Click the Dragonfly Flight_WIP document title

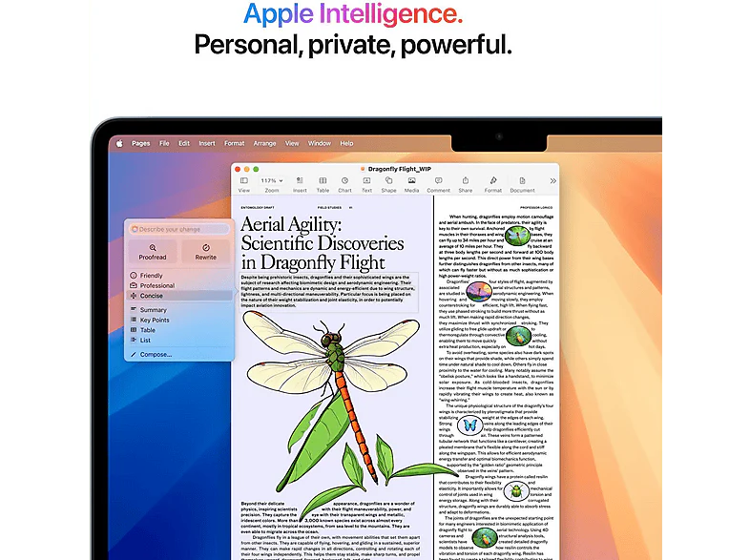399,169
